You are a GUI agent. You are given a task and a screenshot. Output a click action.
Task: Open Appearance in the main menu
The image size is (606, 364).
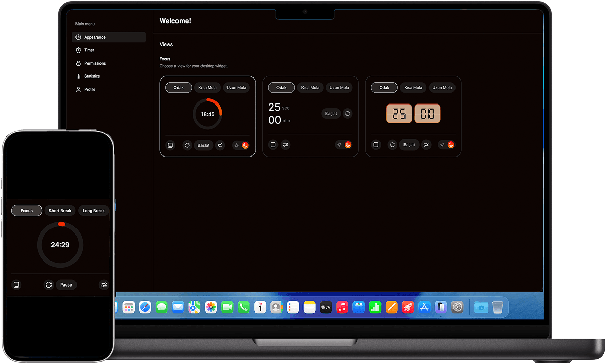pyautogui.click(x=109, y=37)
